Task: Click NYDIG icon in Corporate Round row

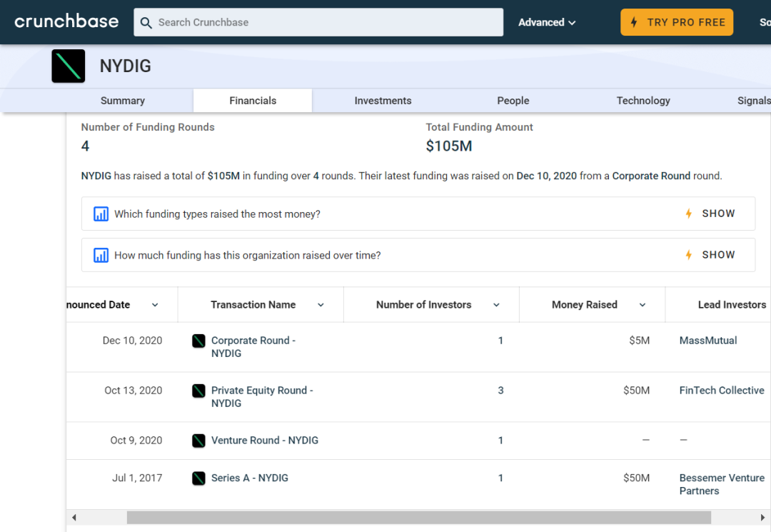Action: coord(199,341)
